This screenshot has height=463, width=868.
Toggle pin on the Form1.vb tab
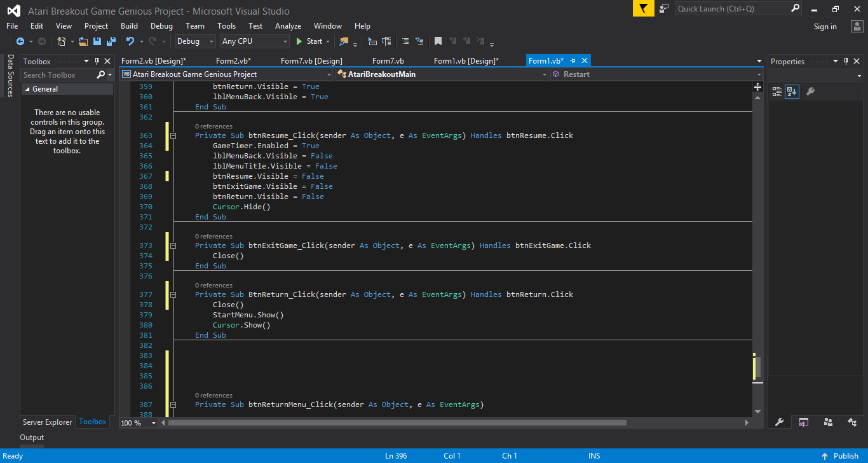pos(573,60)
